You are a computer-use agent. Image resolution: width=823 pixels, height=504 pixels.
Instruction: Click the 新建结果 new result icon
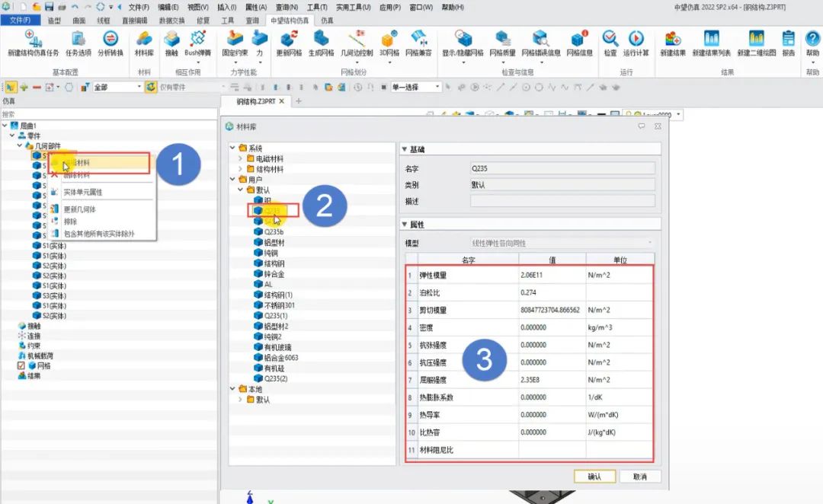[x=673, y=42]
